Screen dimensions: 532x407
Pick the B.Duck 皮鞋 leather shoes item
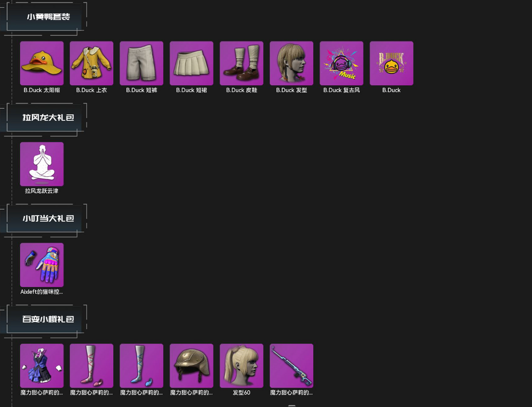click(241, 63)
